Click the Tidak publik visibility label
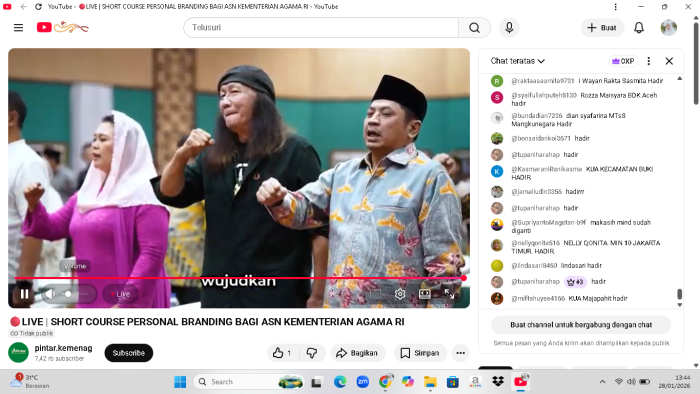700x394 pixels. tap(31, 333)
